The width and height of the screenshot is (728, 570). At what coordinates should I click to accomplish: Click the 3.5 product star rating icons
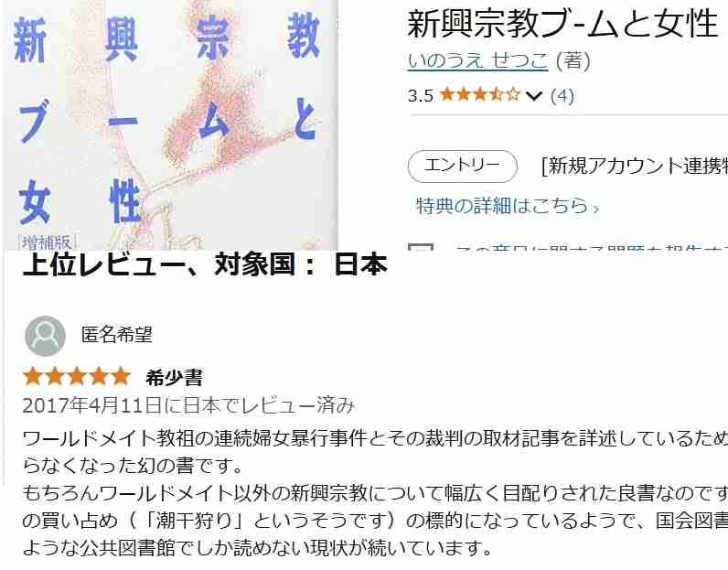[x=480, y=95]
